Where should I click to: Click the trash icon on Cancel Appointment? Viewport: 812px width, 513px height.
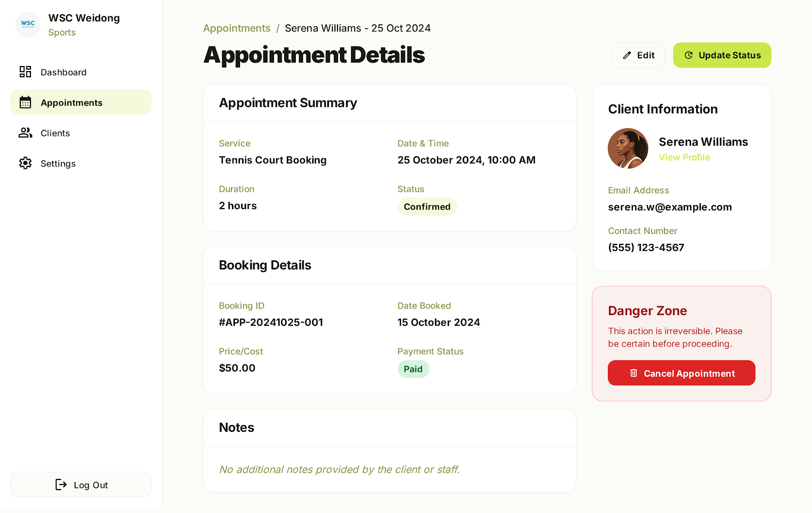pyautogui.click(x=634, y=373)
